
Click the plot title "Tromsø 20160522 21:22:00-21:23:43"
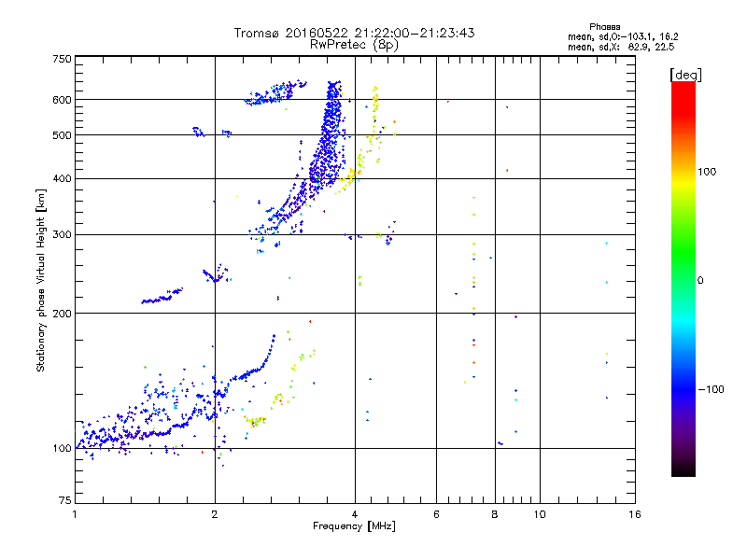[355, 33]
